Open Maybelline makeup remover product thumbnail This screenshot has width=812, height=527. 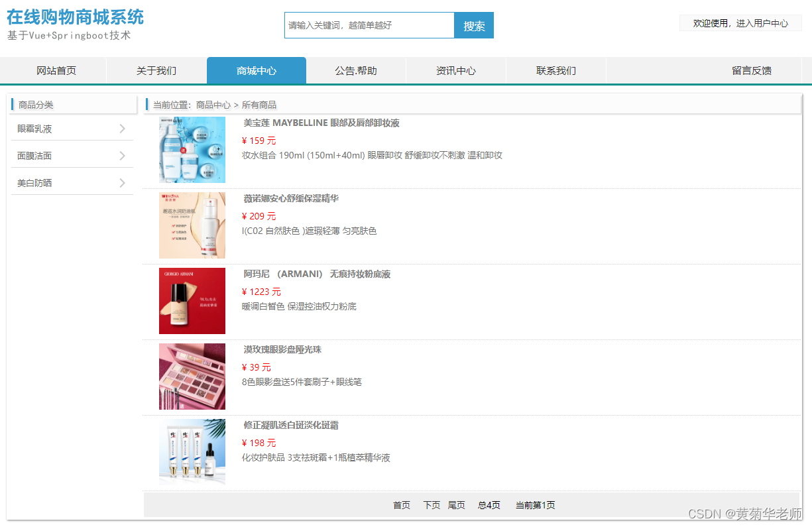click(x=192, y=150)
